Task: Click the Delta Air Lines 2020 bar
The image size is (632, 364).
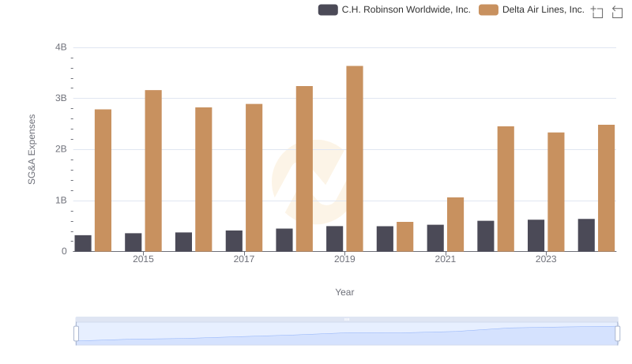Action: [x=405, y=237]
